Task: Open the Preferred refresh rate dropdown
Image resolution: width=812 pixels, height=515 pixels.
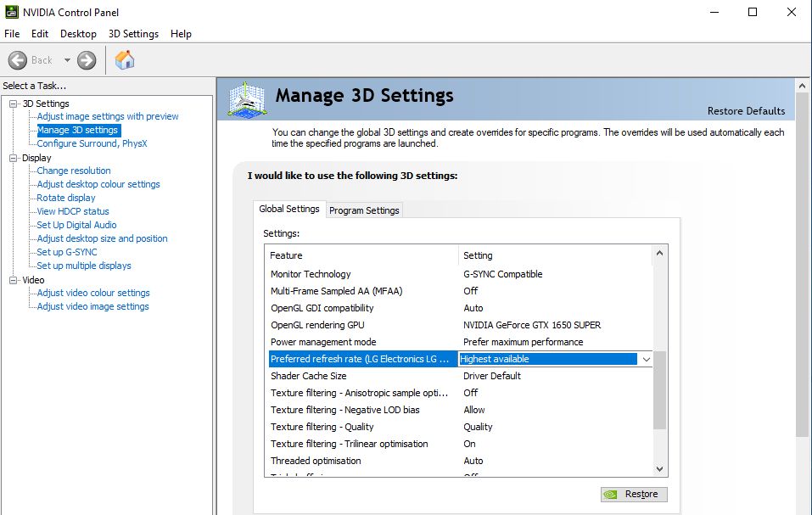Action: click(x=646, y=359)
